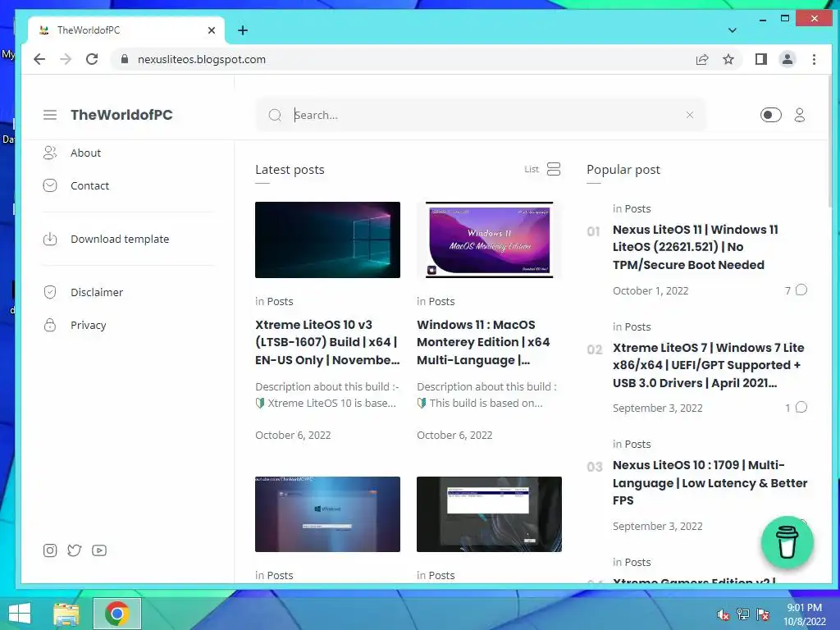Click the share page icon in address bar

point(702,59)
